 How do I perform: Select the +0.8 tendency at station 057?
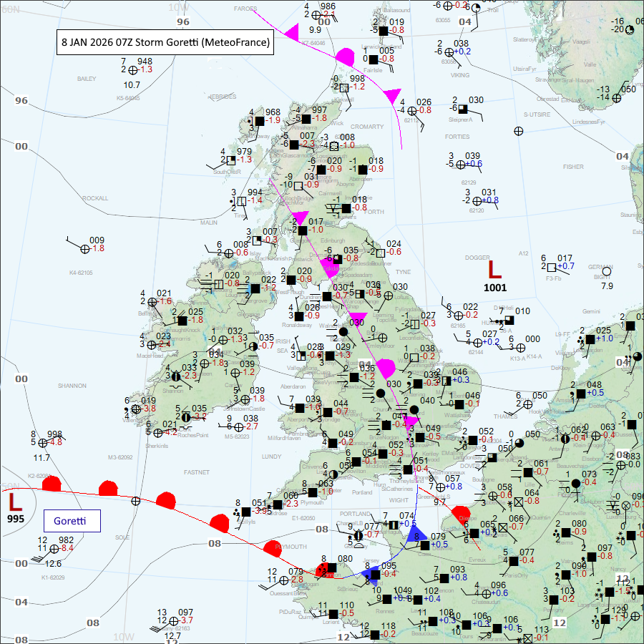coord(454,487)
